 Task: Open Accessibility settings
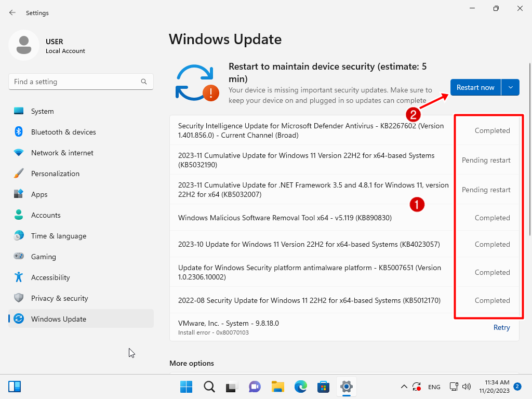coord(50,277)
